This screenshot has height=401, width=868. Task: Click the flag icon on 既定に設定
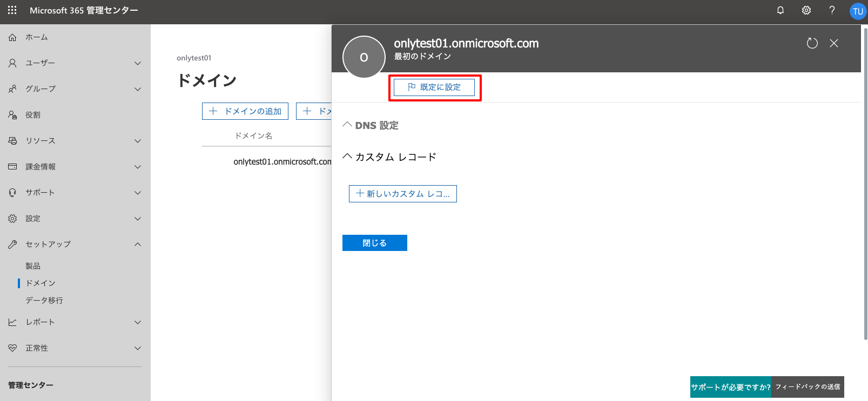(412, 87)
